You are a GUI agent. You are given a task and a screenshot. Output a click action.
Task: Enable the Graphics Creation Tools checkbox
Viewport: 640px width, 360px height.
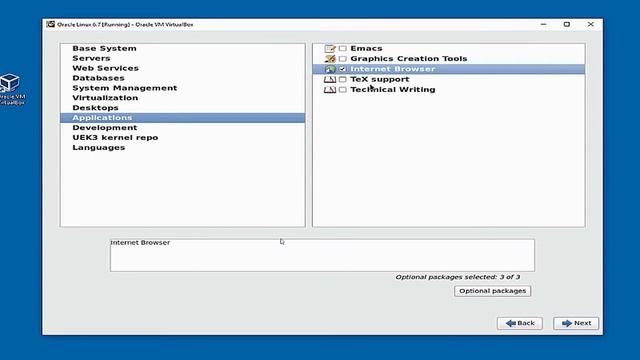342,59
